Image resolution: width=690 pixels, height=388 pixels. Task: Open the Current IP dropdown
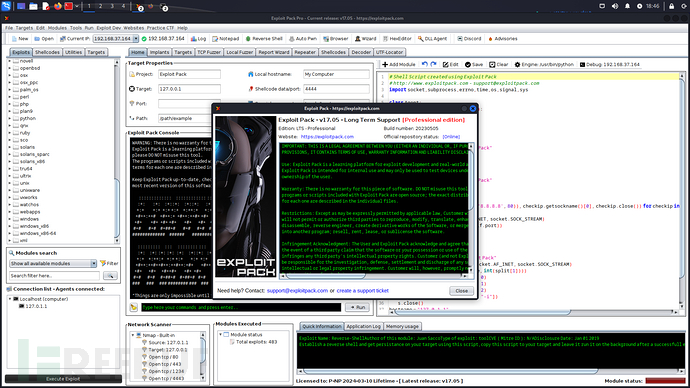click(x=136, y=39)
